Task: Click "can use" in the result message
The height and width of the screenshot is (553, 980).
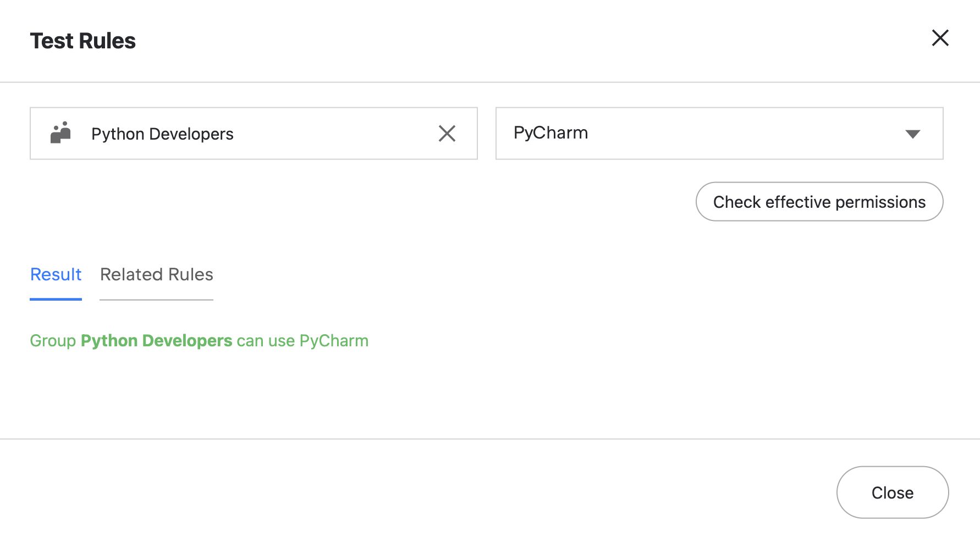Action: [x=266, y=341]
